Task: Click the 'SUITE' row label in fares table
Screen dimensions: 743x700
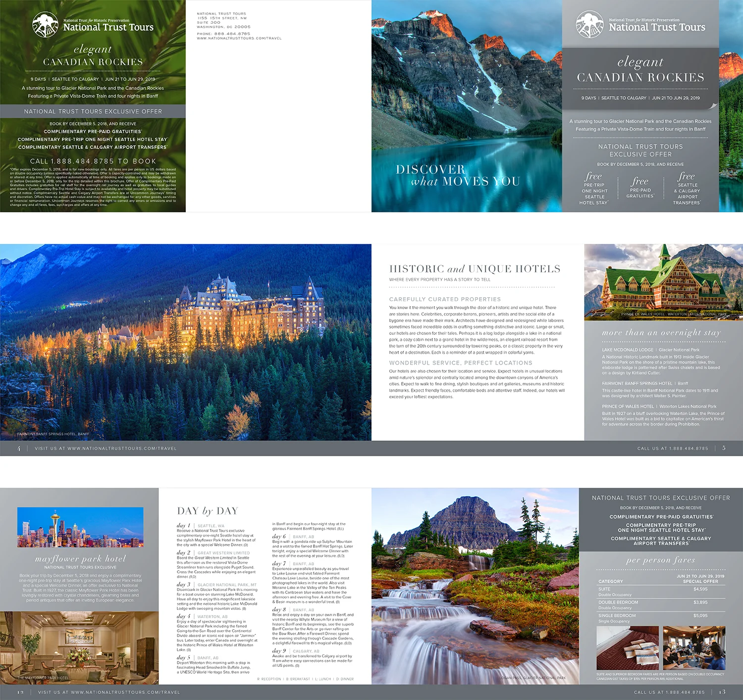Action: [x=604, y=589]
